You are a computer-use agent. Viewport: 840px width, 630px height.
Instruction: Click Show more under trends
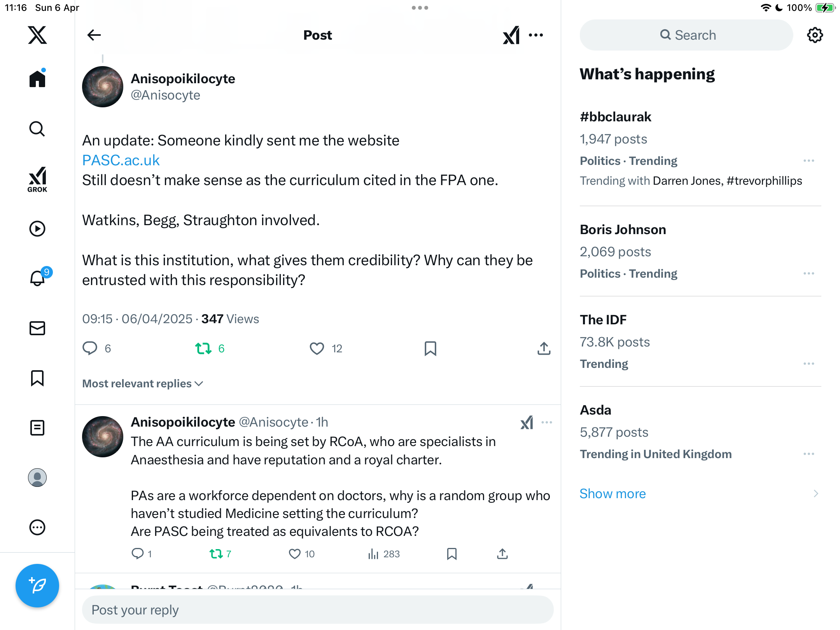612,493
